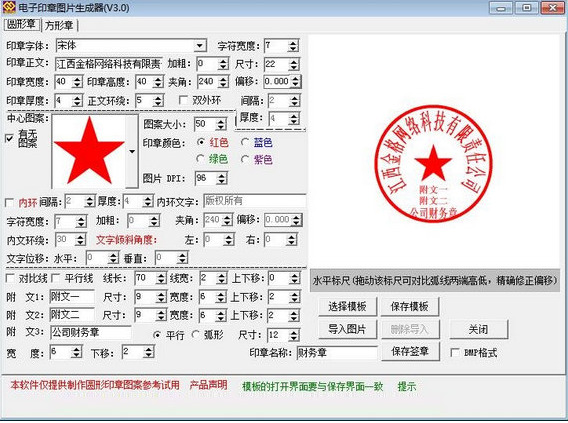
Task: Open the 产品声明 link
Action: 208,385
